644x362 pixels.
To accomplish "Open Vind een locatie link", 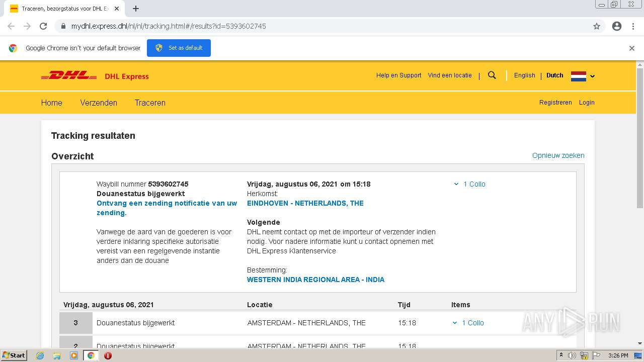I will pos(450,75).
